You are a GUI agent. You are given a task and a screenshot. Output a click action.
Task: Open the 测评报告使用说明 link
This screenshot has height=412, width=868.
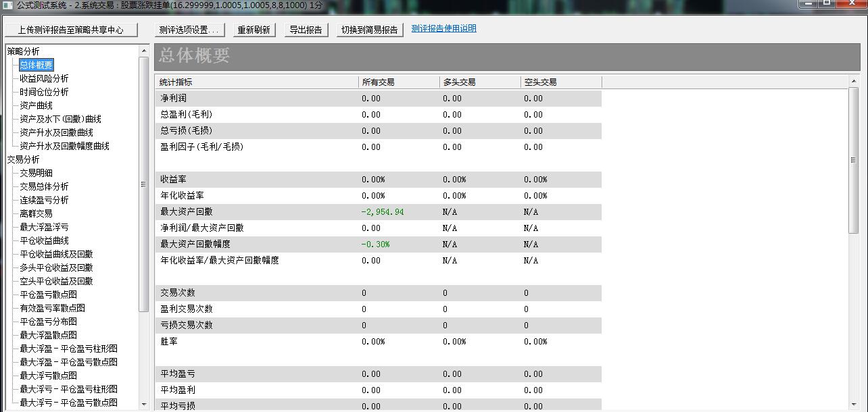[443, 28]
